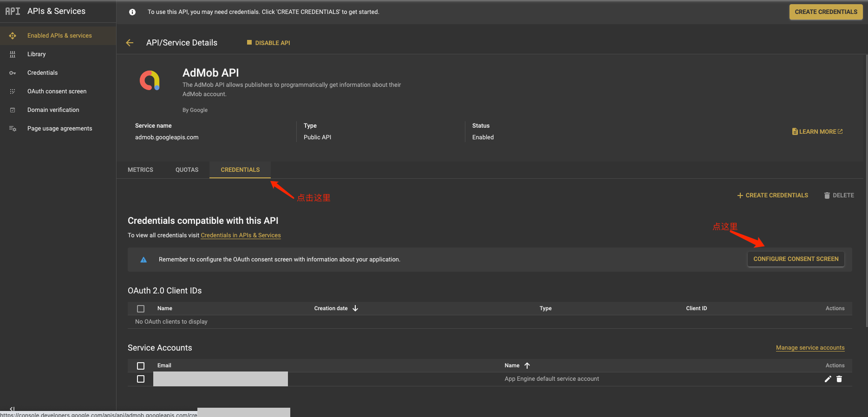Click CONFIGURE CONSENT SCREEN button
Image resolution: width=868 pixels, height=417 pixels.
(796, 259)
